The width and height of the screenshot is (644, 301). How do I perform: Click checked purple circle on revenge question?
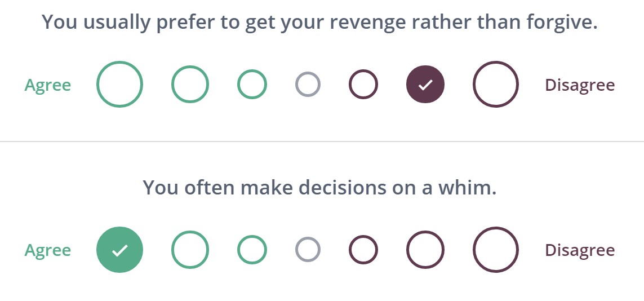point(425,85)
